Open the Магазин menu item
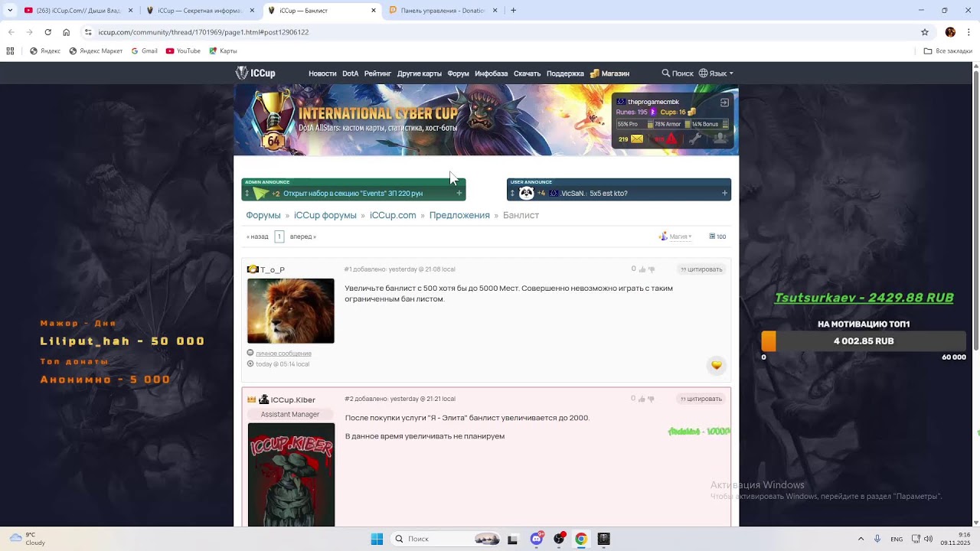The height and width of the screenshot is (551, 980). (609, 73)
